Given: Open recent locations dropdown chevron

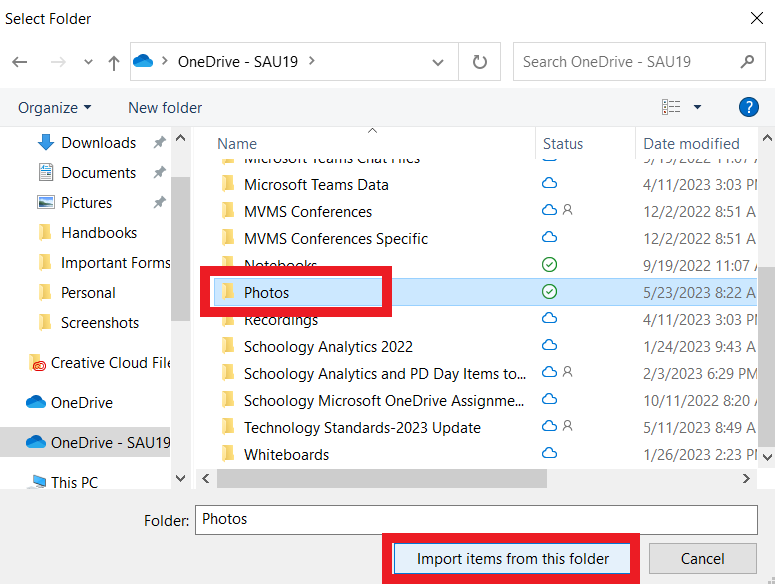Looking at the screenshot, I should (x=88, y=62).
